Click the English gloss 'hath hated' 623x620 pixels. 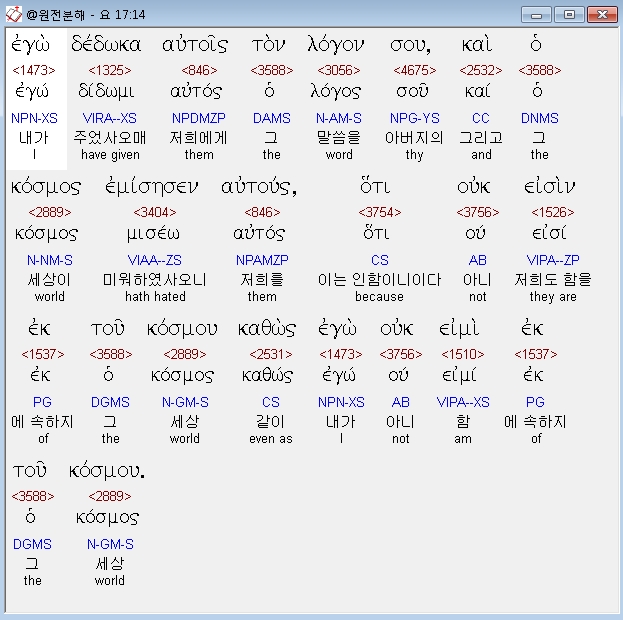pos(155,296)
